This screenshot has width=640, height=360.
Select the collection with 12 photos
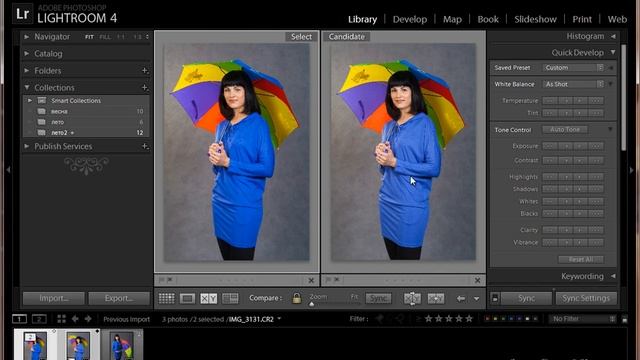click(x=86, y=133)
